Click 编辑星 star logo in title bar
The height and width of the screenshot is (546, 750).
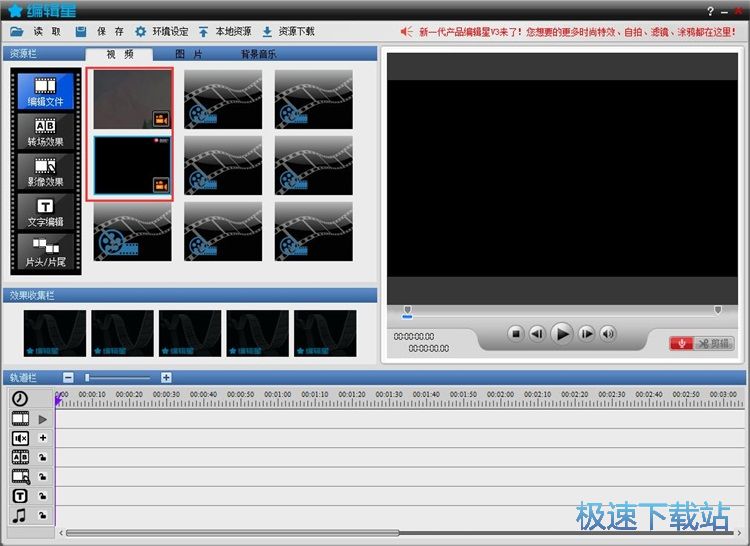coord(16,11)
